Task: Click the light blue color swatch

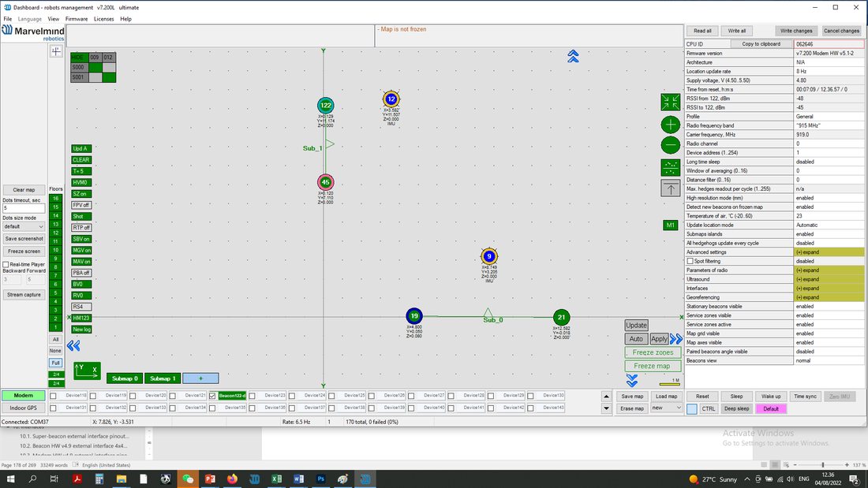Action: pos(692,409)
